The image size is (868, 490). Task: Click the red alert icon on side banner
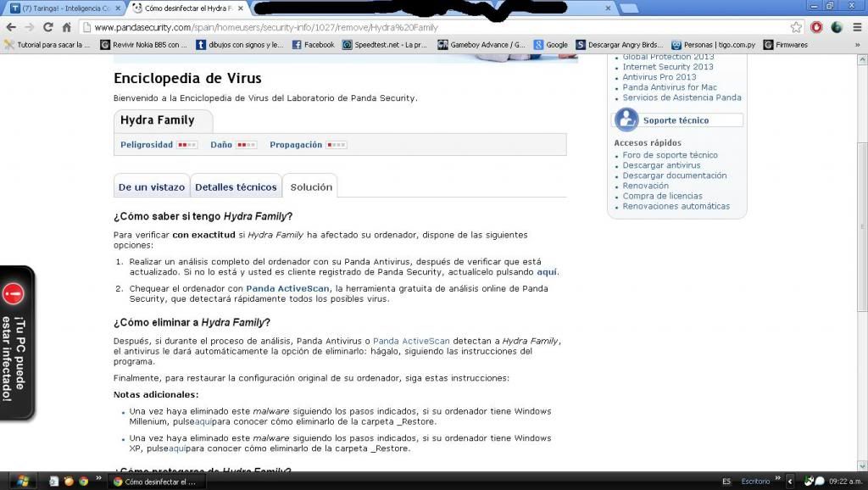pos(14,293)
